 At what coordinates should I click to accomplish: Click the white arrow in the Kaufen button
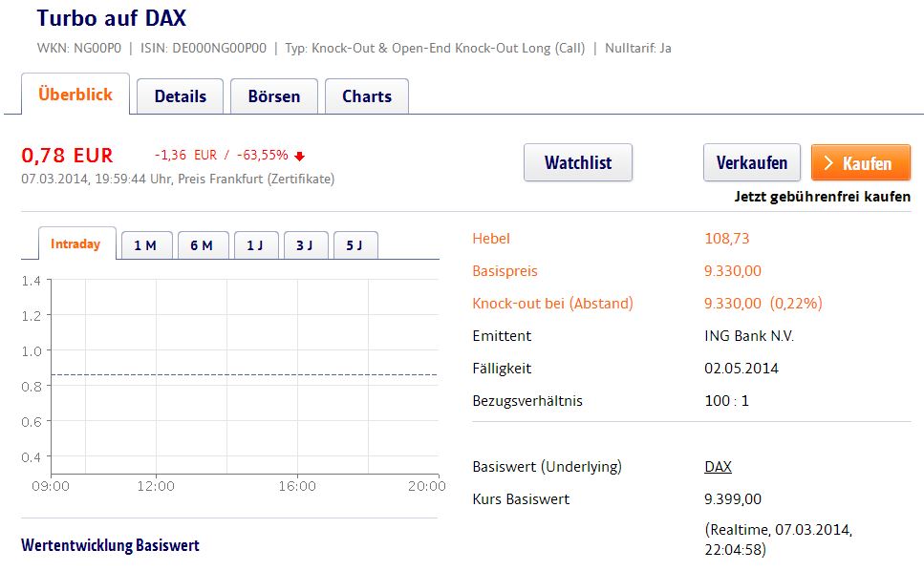pos(831,162)
